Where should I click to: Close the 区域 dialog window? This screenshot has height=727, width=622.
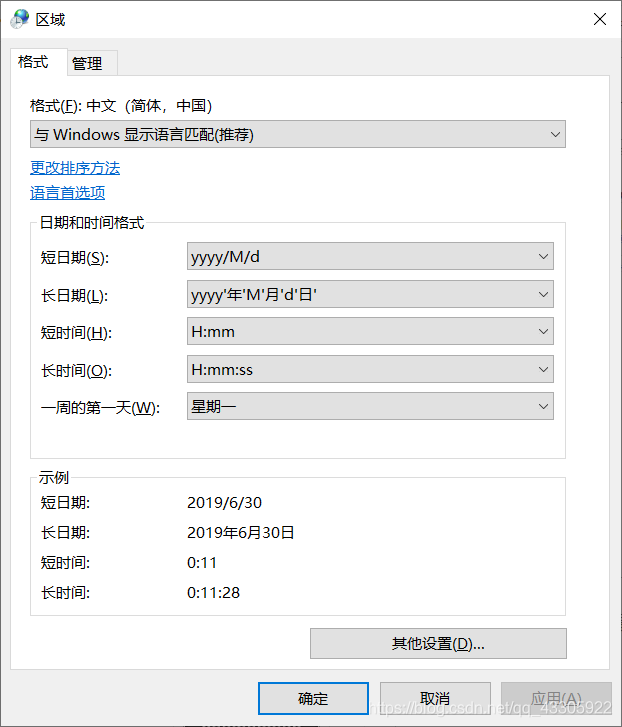pyautogui.click(x=600, y=19)
